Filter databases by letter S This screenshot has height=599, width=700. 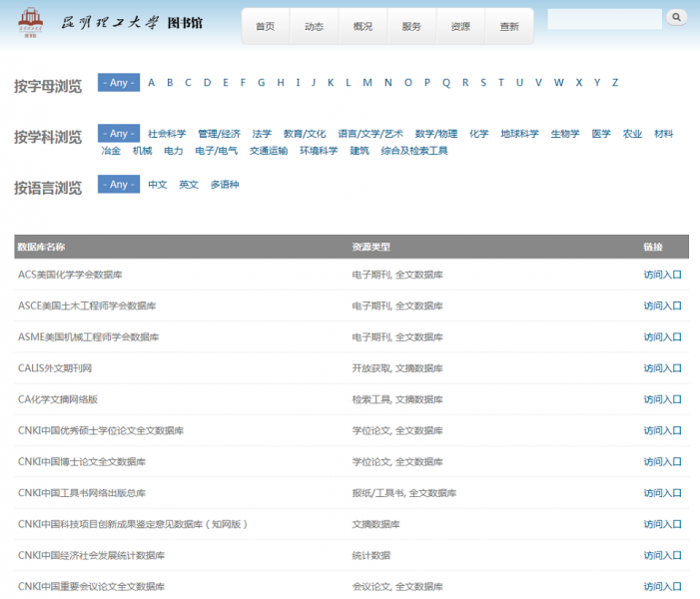[483, 83]
